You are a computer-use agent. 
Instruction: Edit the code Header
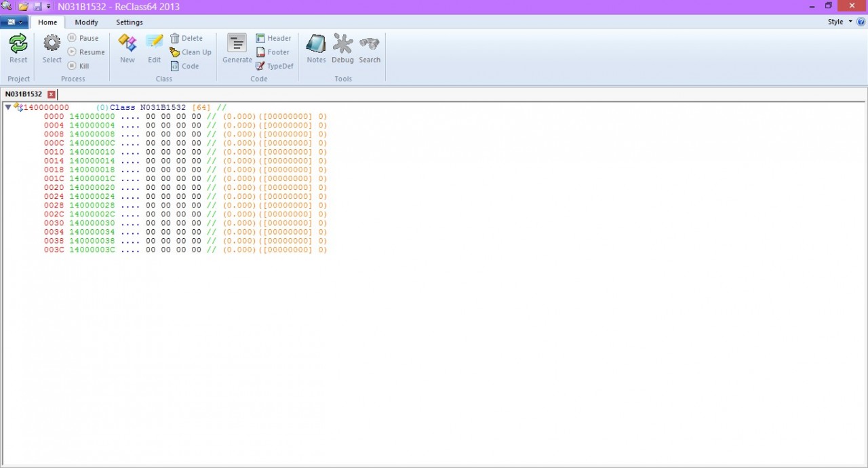point(273,38)
